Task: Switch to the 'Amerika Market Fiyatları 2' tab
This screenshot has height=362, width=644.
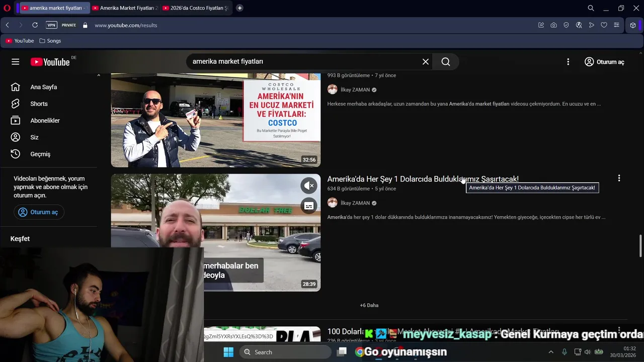Action: (x=125, y=8)
